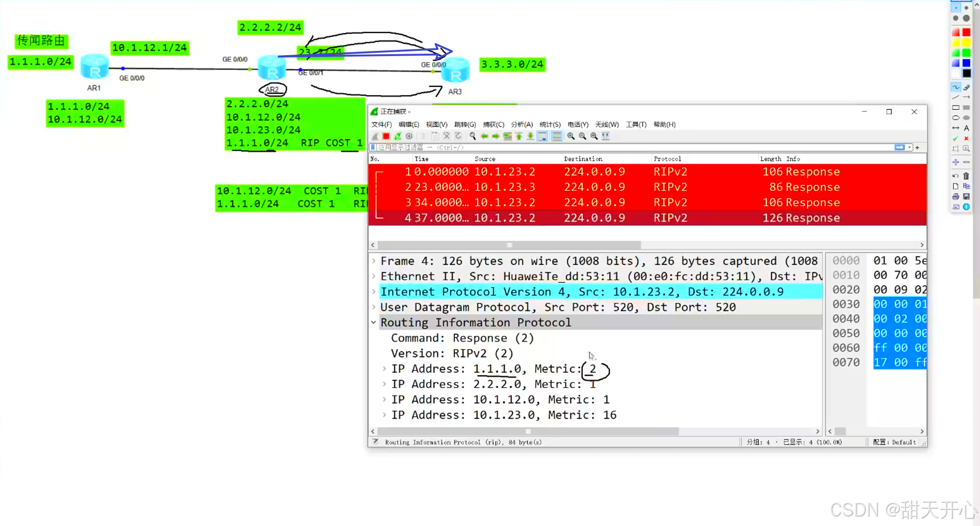
Task: Zoom in on the packet list text
Action: click(x=571, y=136)
